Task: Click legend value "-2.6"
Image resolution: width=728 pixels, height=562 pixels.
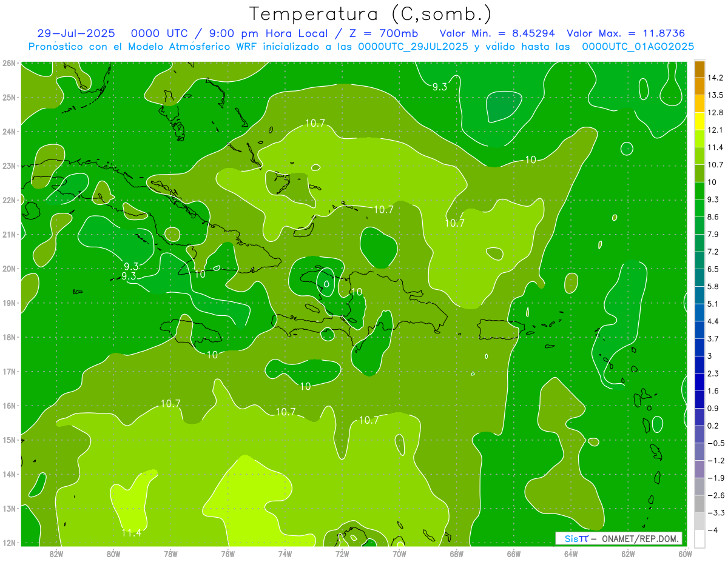Action: coord(715,495)
